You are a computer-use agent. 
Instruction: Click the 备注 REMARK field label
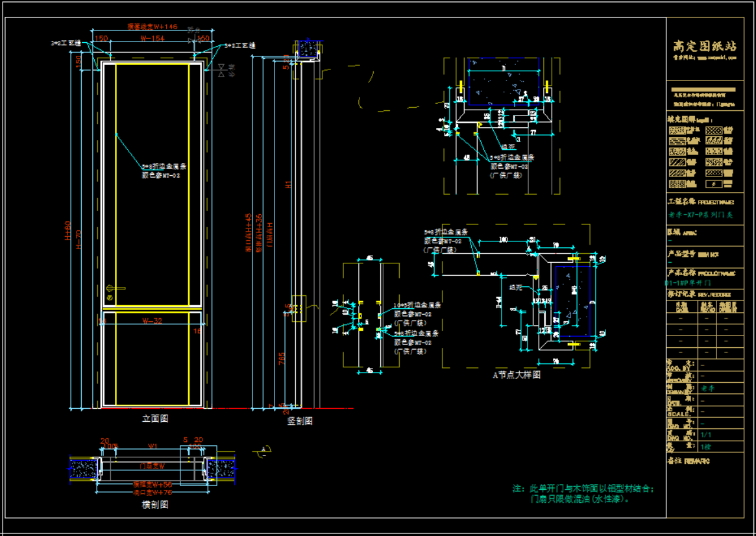click(x=688, y=461)
